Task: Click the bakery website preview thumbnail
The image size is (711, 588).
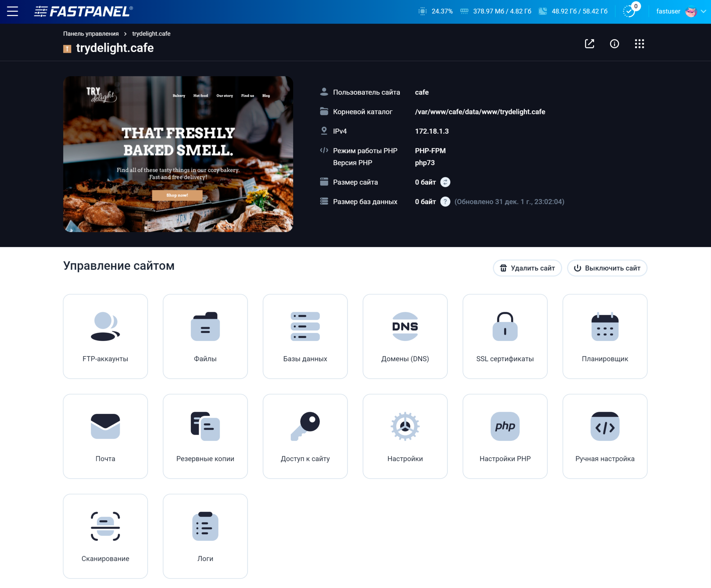Action: (178, 154)
